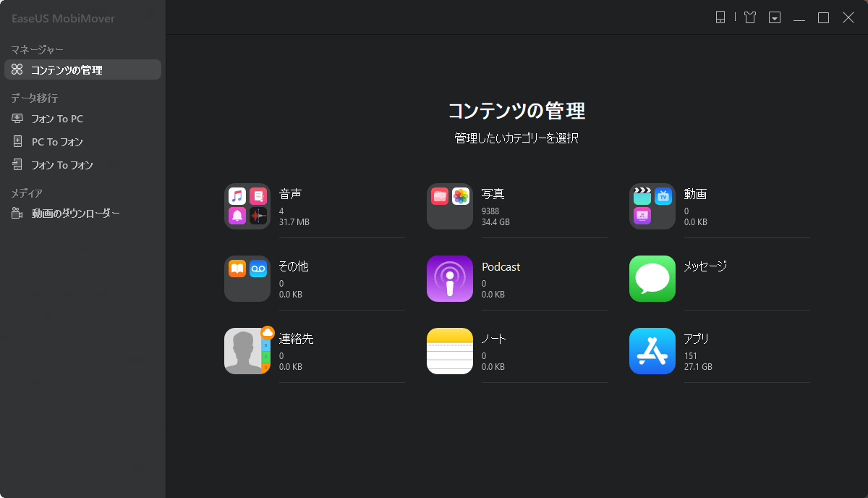Open the 音声 audio category icon
This screenshot has width=868, height=498.
247,206
